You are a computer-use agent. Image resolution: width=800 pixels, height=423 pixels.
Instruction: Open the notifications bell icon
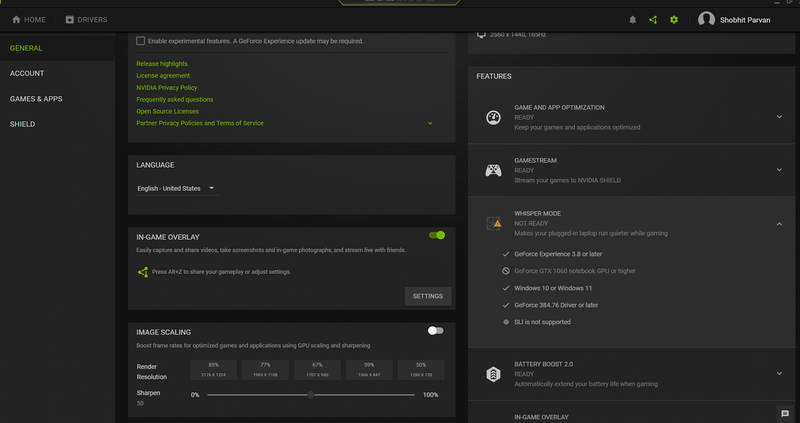(633, 20)
